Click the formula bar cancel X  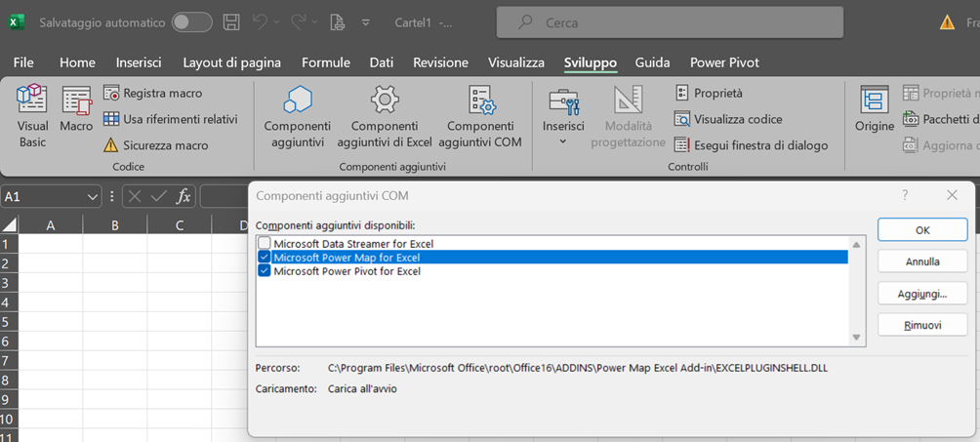pos(135,197)
